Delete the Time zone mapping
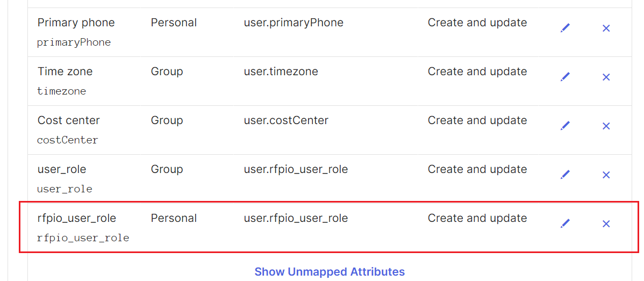 point(606,77)
